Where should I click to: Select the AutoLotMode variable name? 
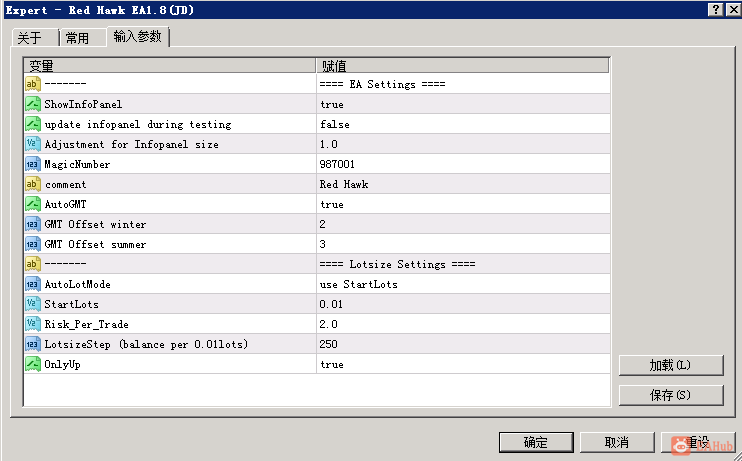78,284
